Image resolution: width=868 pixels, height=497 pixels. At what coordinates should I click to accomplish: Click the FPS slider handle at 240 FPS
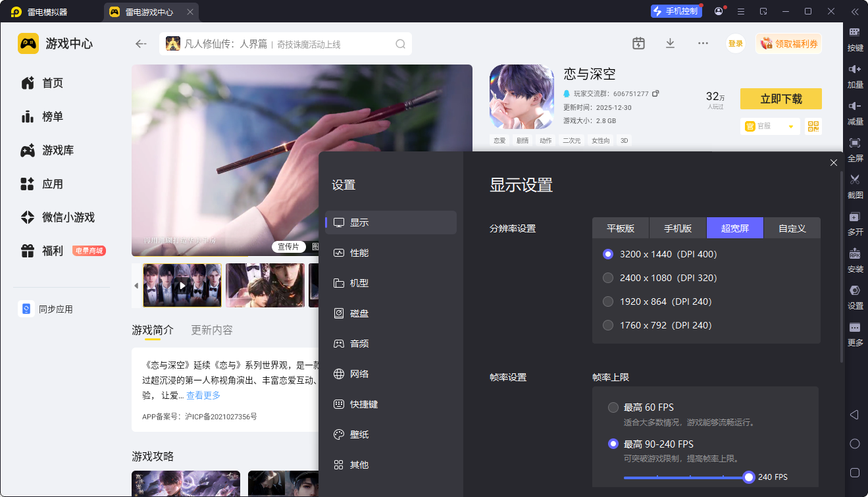748,477
